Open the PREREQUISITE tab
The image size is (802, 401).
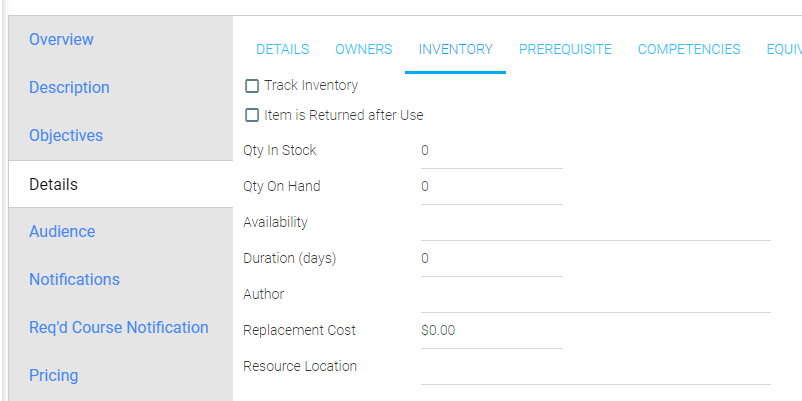[x=565, y=49]
